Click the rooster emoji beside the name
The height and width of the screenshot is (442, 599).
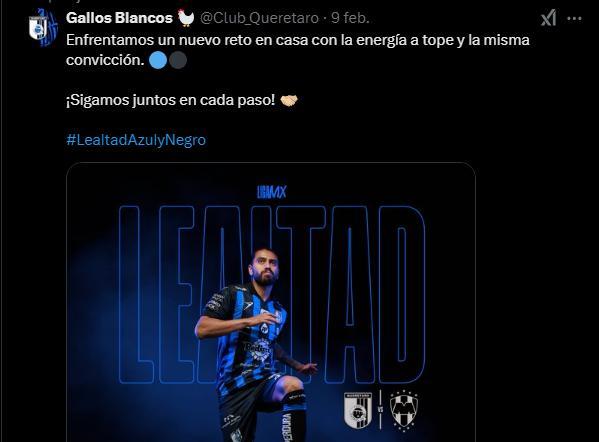186,18
